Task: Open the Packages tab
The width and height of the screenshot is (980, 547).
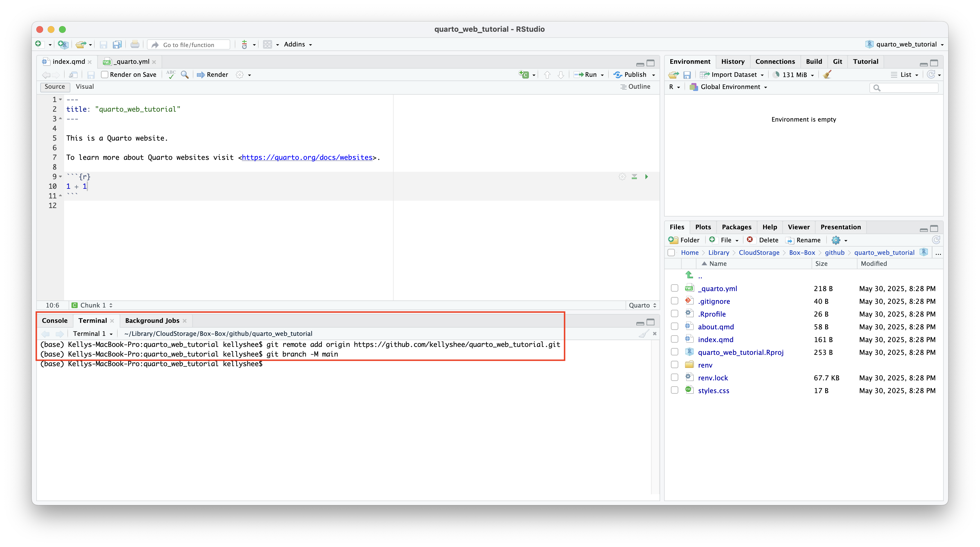Action: coord(736,227)
